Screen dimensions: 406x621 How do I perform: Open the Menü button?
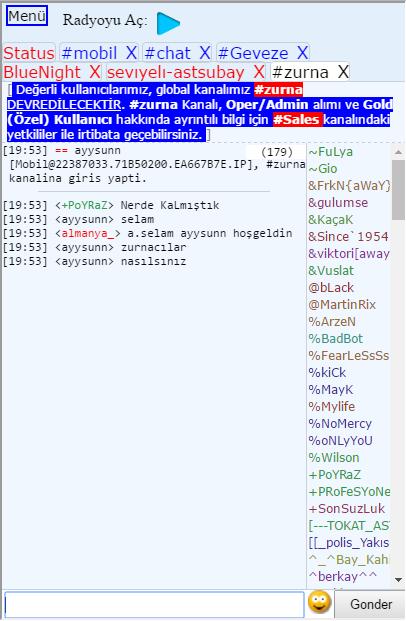click(x=27, y=16)
